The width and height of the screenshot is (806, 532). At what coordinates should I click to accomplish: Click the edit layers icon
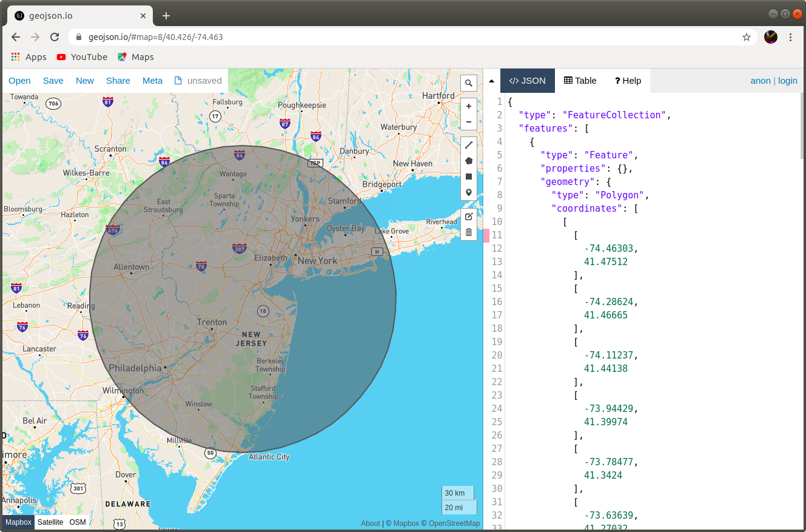point(468,216)
